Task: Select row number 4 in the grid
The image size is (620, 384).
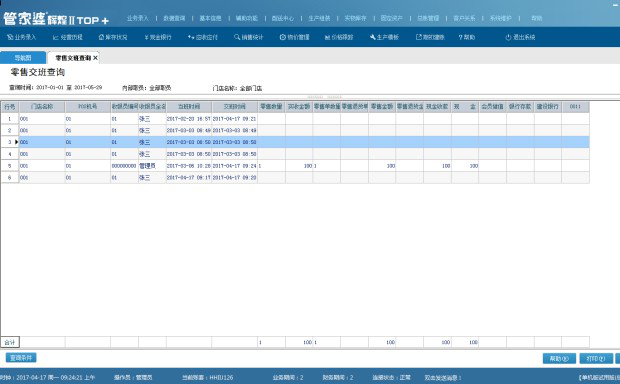Action: click(x=9, y=154)
